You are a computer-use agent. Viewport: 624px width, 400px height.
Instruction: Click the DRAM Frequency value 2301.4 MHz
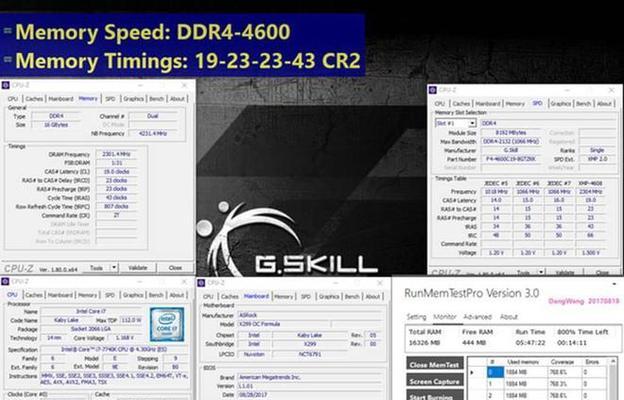click(116, 154)
